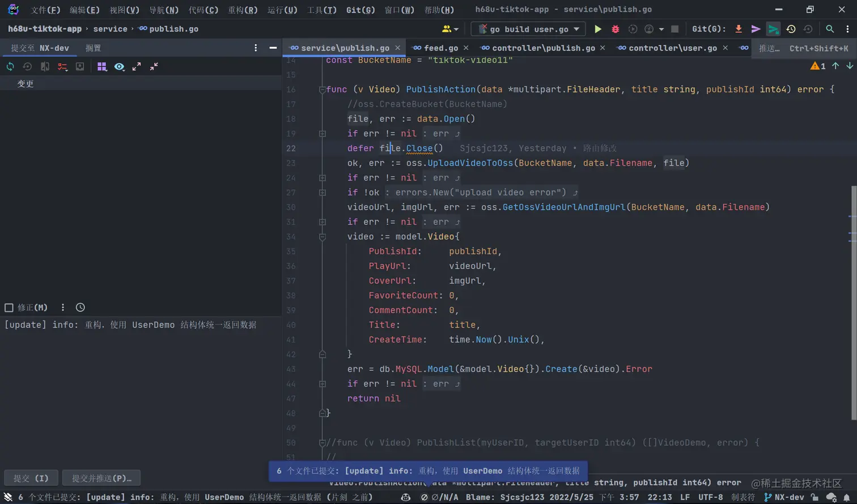Run with coverage icon
This screenshot has width=857, height=504.
[633, 29]
